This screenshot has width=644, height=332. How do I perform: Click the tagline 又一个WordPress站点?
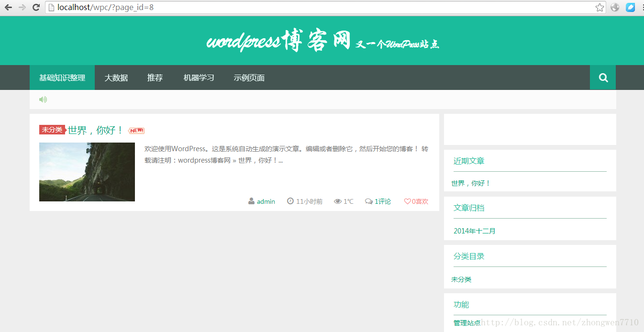click(397, 44)
